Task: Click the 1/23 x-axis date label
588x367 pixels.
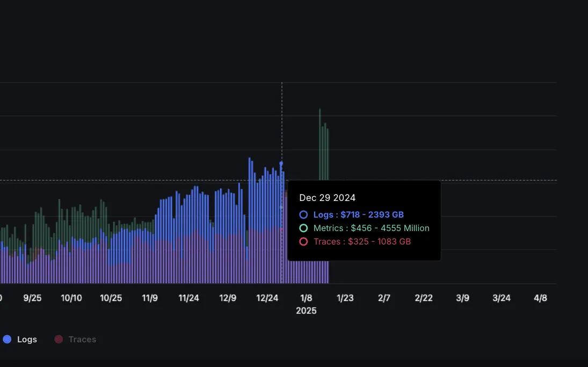Action: 345,298
